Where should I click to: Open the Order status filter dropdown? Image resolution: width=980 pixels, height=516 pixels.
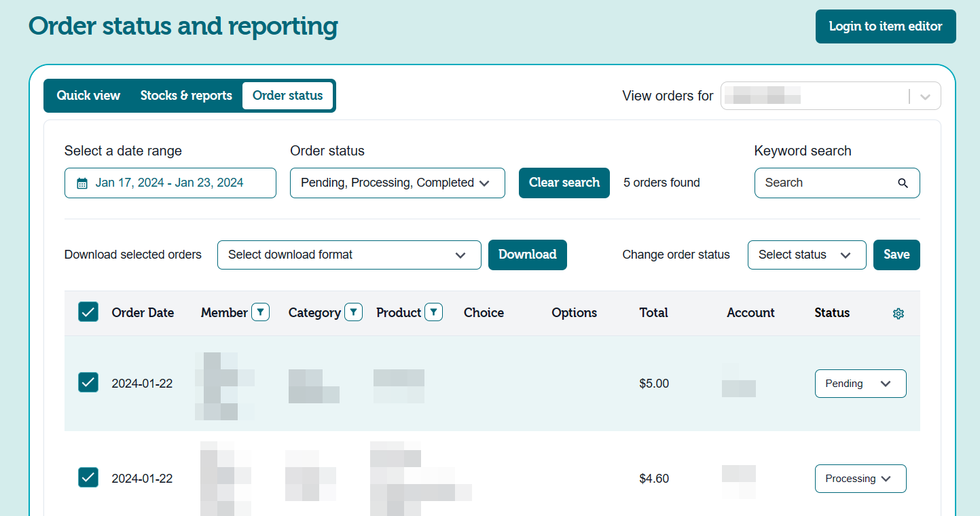pyautogui.click(x=397, y=183)
